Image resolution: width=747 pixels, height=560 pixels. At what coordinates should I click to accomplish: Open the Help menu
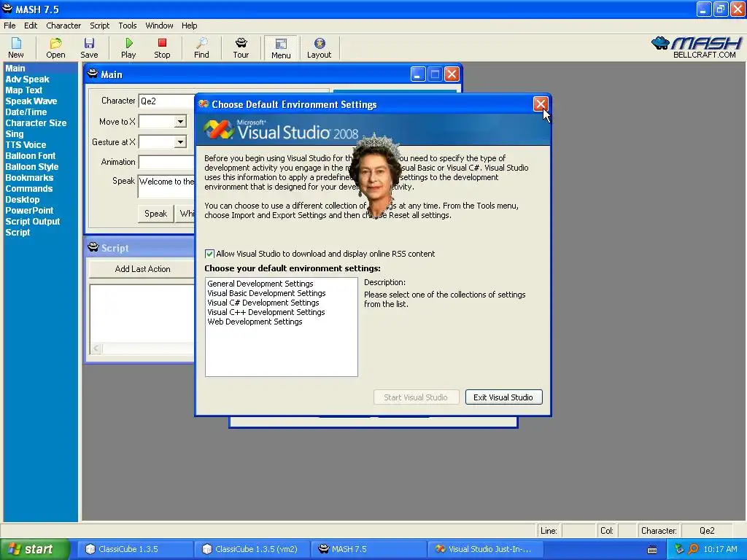189,26
